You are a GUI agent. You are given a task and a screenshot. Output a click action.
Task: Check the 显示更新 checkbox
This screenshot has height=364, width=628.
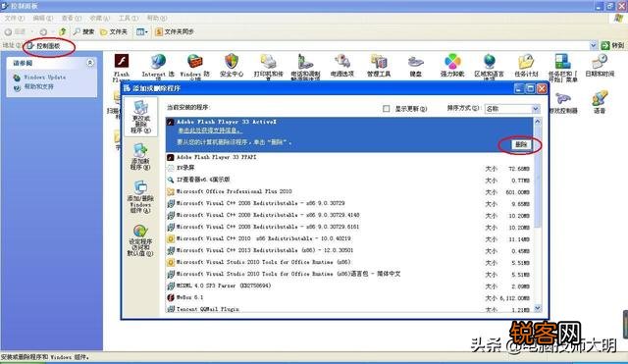[386, 109]
